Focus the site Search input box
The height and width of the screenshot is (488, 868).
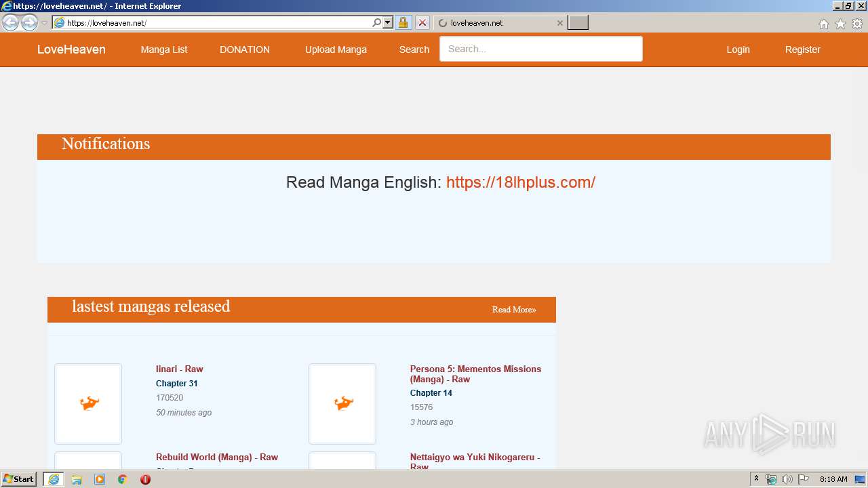541,49
